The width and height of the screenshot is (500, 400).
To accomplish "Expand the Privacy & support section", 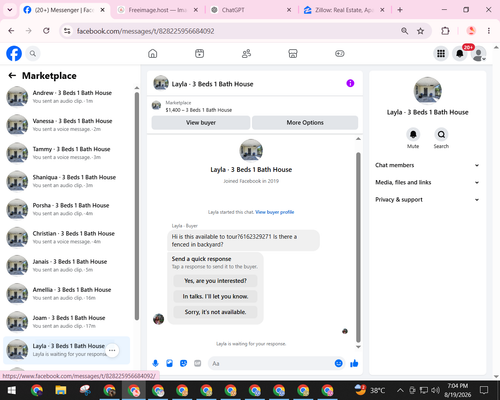I will pos(427,200).
